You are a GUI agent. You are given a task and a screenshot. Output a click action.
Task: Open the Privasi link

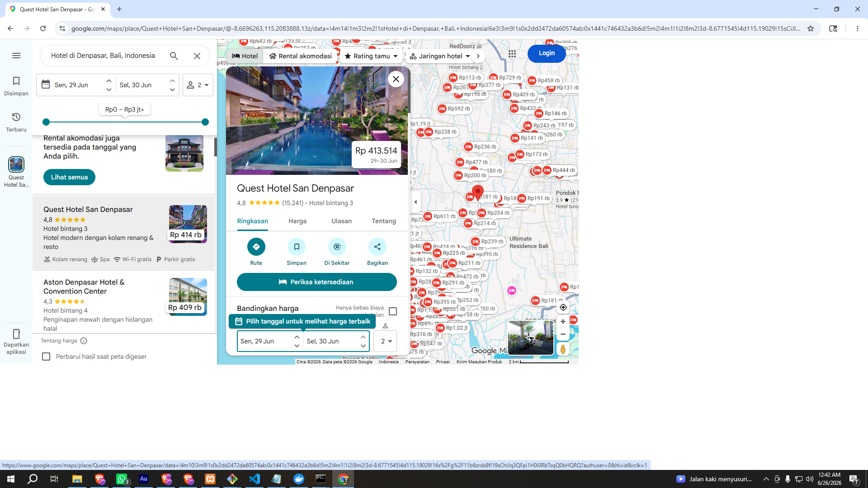coord(443,361)
